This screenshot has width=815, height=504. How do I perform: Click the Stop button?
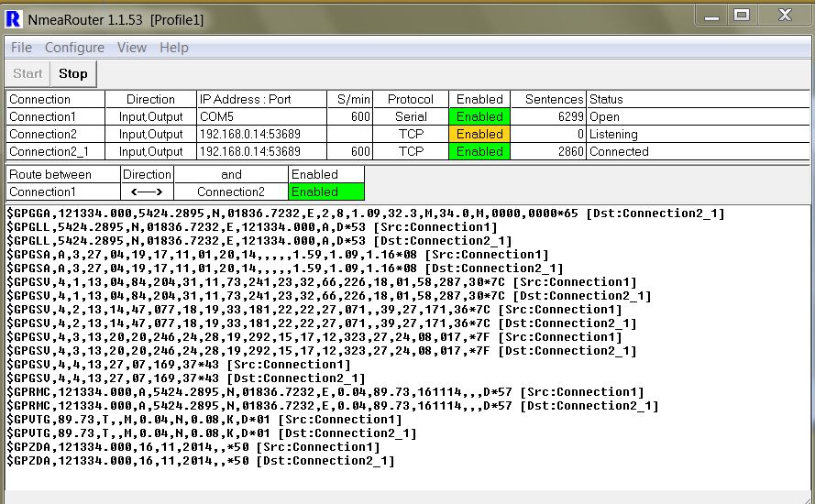point(73,73)
